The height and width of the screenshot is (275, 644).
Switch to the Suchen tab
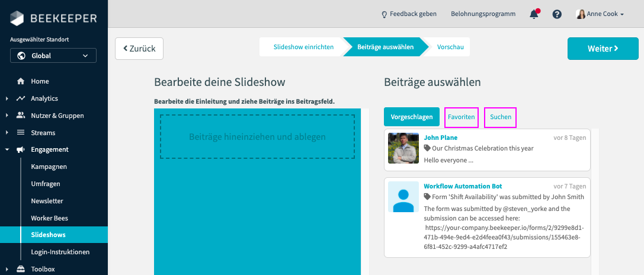[x=501, y=117]
